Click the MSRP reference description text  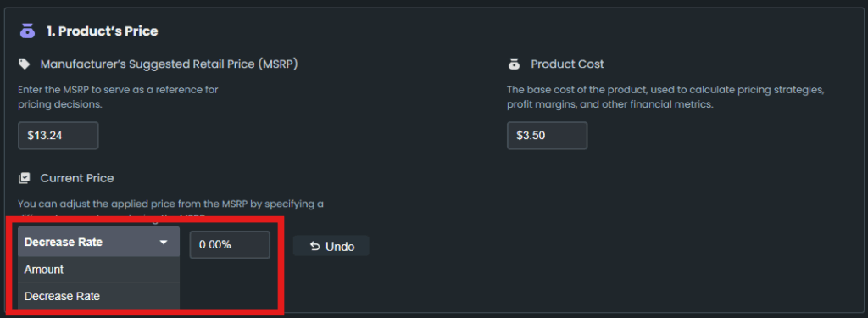(118, 97)
